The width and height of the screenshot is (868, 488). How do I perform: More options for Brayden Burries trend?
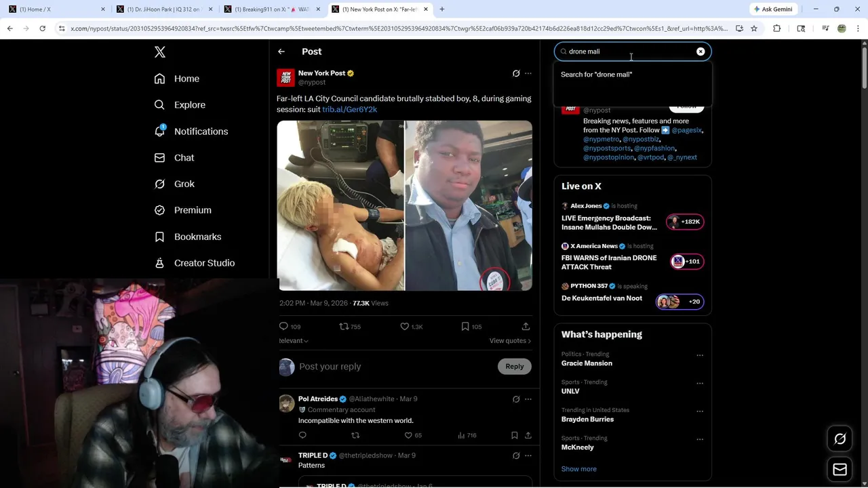tap(700, 411)
